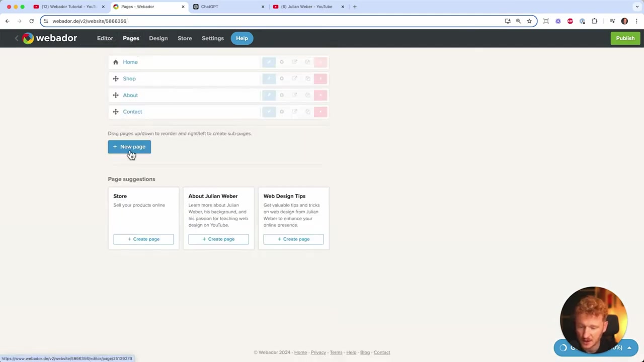Open the Design menu item
The width and height of the screenshot is (644, 362).
pyautogui.click(x=158, y=38)
